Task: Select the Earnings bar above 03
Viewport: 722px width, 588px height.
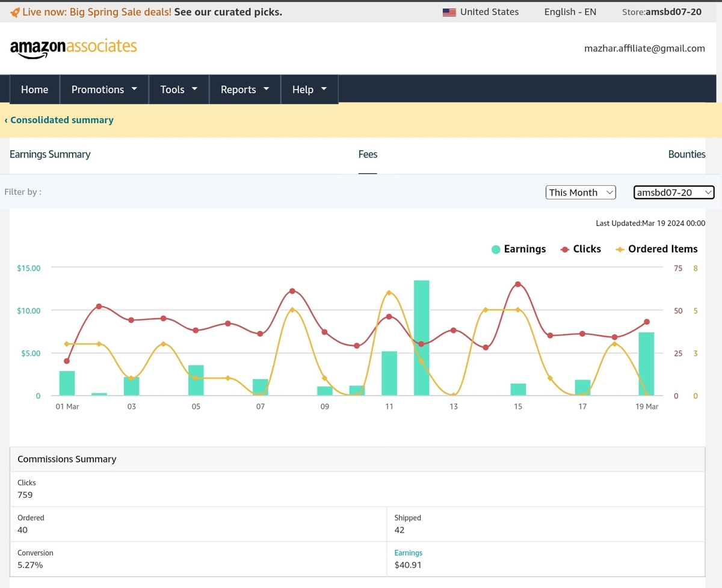Action: (132, 386)
